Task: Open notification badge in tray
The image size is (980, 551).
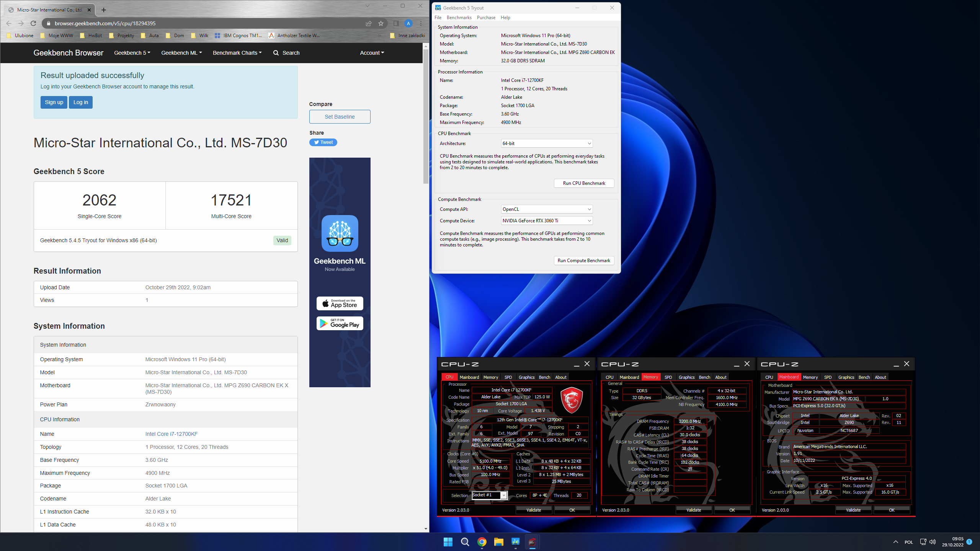Action: (x=969, y=542)
